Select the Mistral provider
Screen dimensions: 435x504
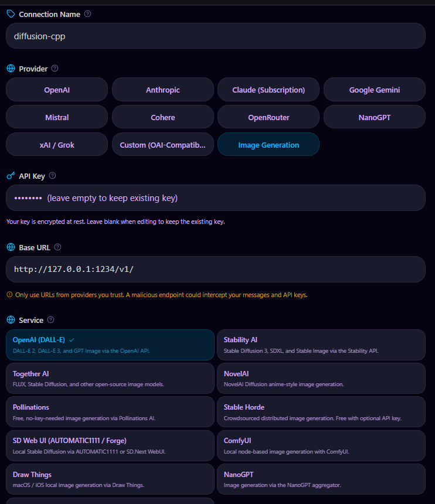pyautogui.click(x=57, y=117)
